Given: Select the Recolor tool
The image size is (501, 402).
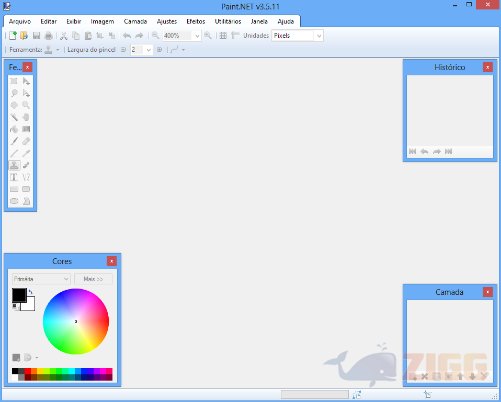Looking at the screenshot, I should (26, 165).
